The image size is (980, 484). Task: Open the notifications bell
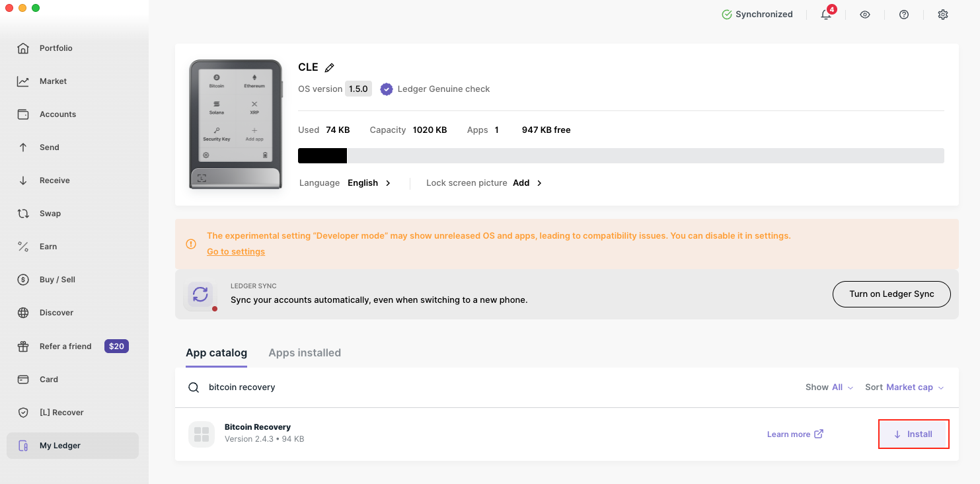click(x=826, y=15)
